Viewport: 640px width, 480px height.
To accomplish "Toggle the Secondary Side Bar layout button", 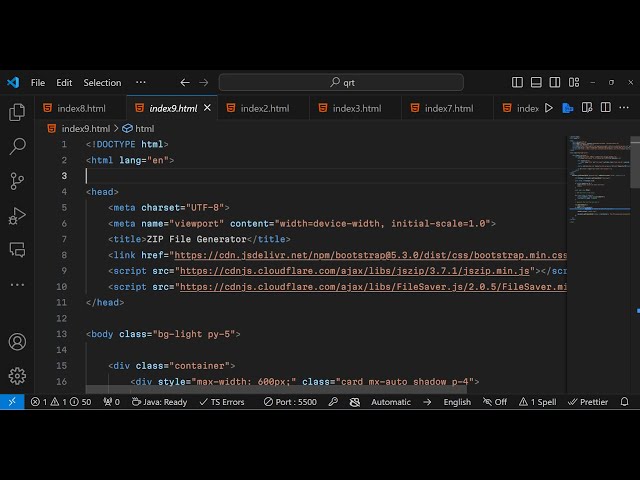I will click(x=555, y=83).
